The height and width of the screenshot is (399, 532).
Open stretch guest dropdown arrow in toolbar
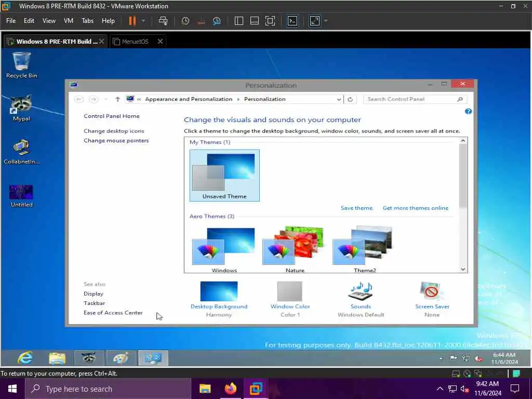point(326,21)
